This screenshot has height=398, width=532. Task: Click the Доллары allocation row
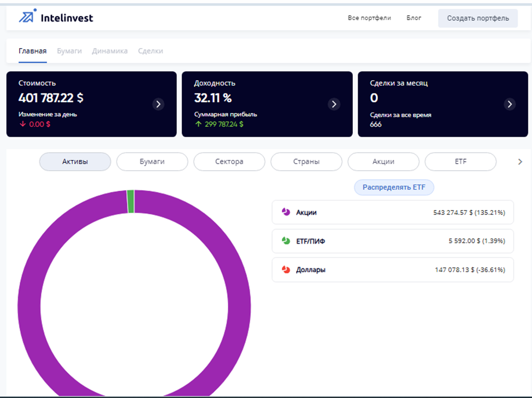coord(392,270)
